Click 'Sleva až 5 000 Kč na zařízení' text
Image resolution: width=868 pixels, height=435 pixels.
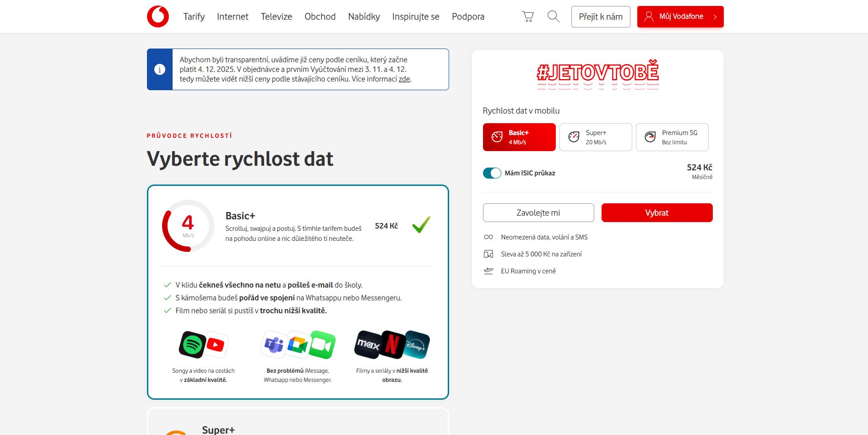pos(541,254)
